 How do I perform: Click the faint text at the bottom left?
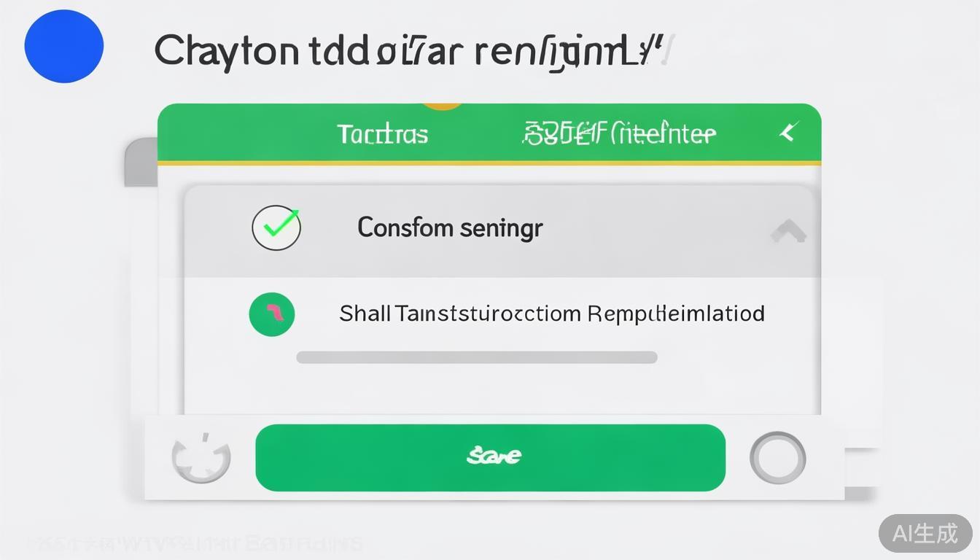point(194,544)
